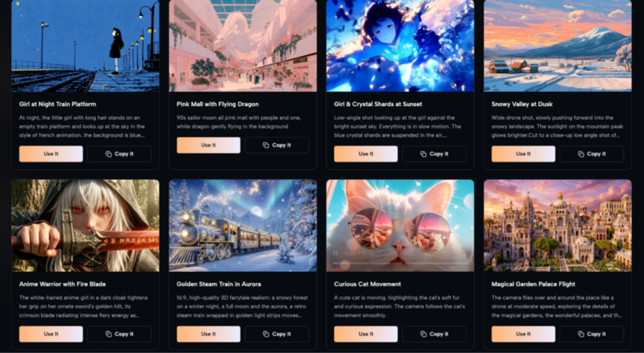Copy the Golden Steam Train in Aurora prompt

coord(277,334)
